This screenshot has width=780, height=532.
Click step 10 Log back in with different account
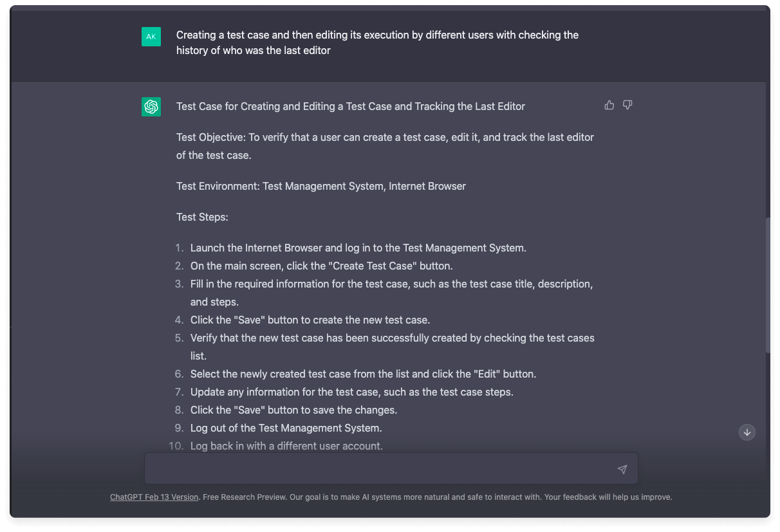(x=286, y=446)
